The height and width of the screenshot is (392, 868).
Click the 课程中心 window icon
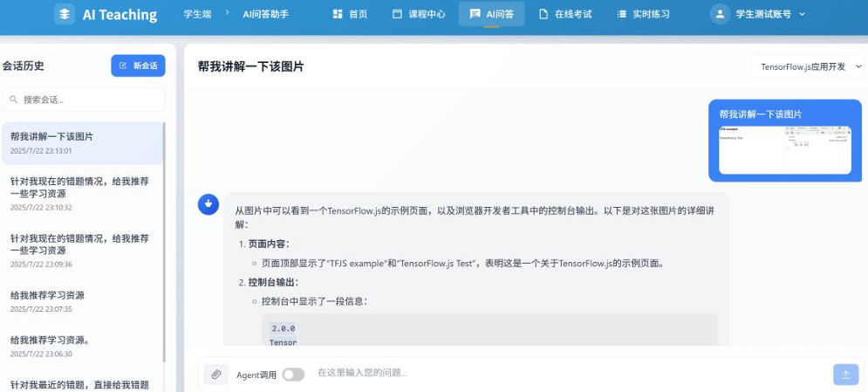coord(397,14)
